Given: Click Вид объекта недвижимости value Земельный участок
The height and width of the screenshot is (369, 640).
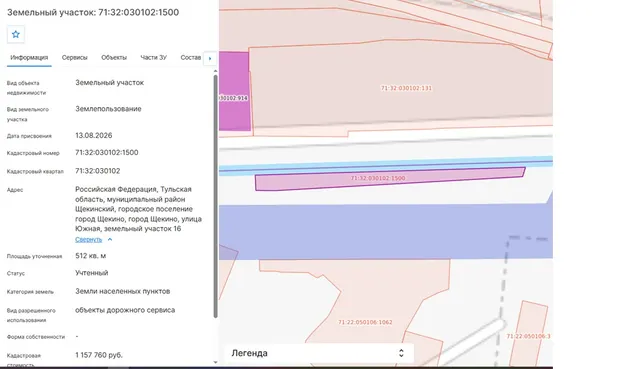Looking at the screenshot, I should tap(109, 82).
